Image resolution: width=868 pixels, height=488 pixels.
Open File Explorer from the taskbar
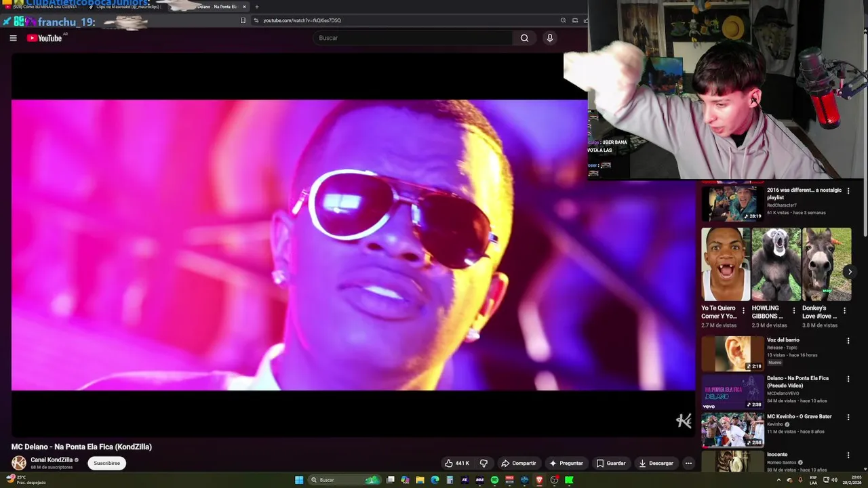pyautogui.click(x=420, y=480)
